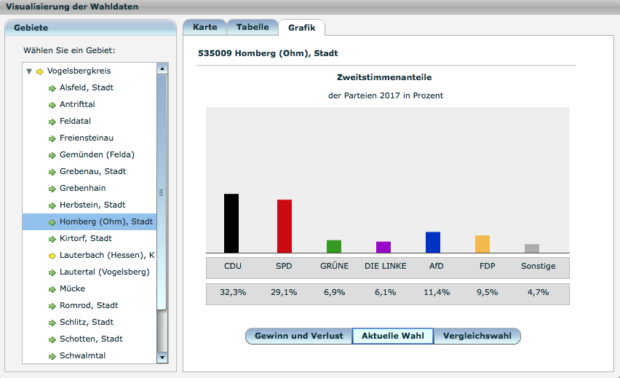The width and height of the screenshot is (620, 378).
Task: Click the green arrow icon beside Alsfeld, Stadt
Action: 52,88
